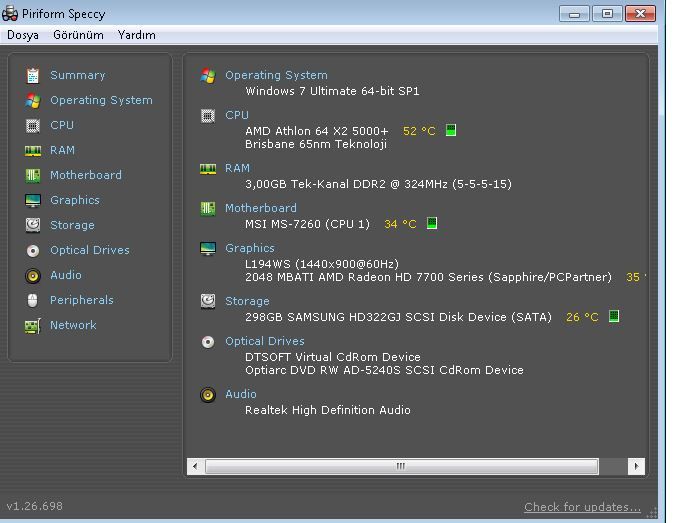Viewport: 684px width, 523px height.
Task: Click the version label v1.26.698
Action: 35,506
